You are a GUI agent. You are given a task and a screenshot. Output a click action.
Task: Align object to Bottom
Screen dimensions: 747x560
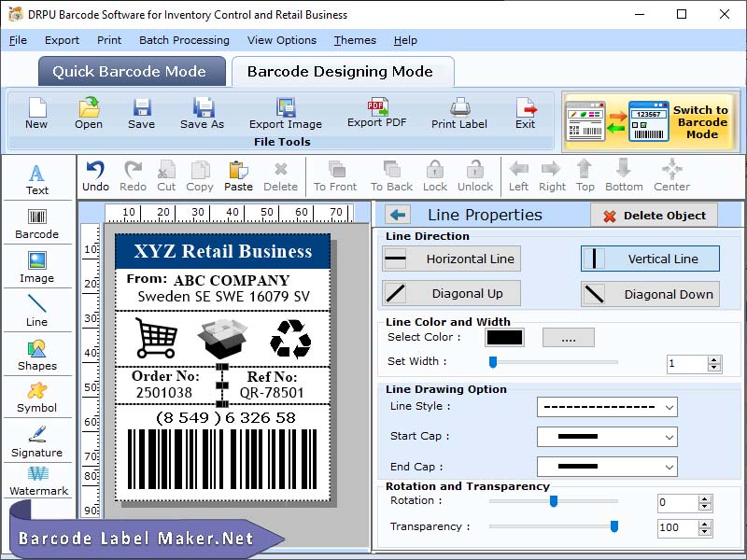click(x=624, y=176)
